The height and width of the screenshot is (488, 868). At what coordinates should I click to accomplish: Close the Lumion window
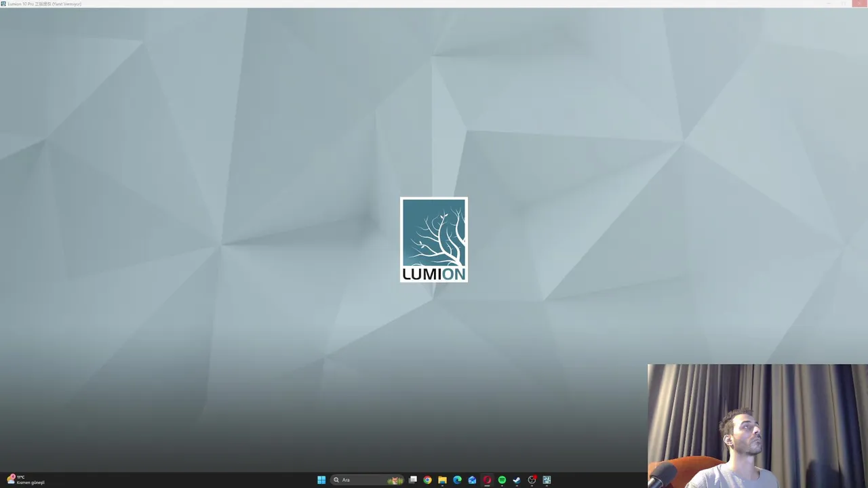[x=860, y=3]
